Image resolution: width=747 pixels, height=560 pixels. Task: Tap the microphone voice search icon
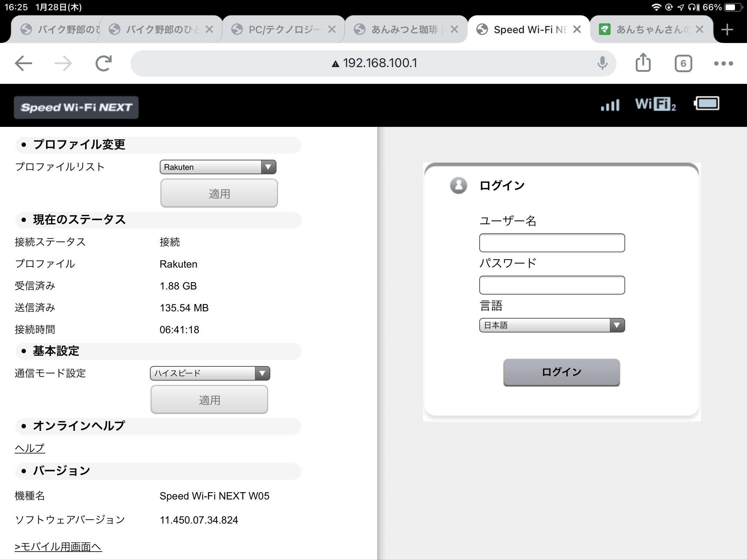click(x=602, y=63)
